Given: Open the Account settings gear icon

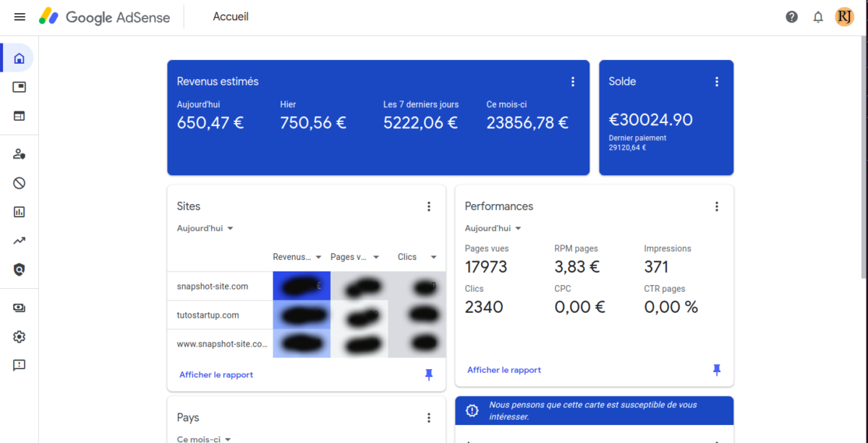Looking at the screenshot, I should click(20, 337).
